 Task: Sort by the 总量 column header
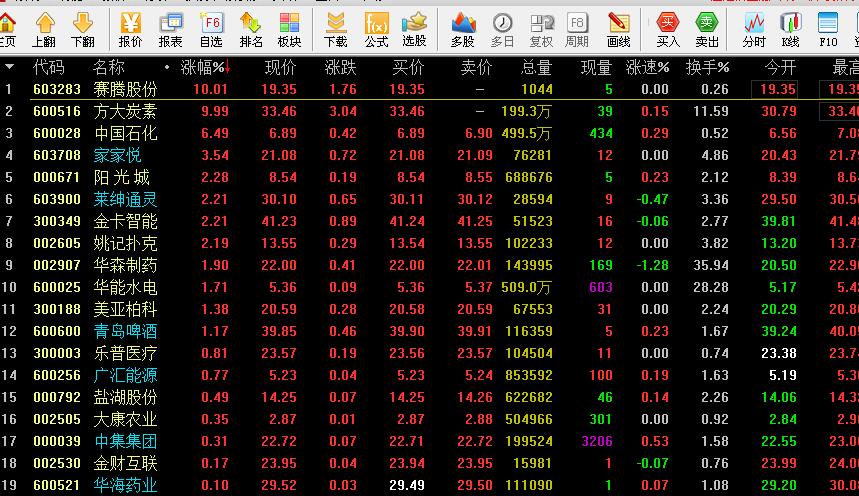536,67
